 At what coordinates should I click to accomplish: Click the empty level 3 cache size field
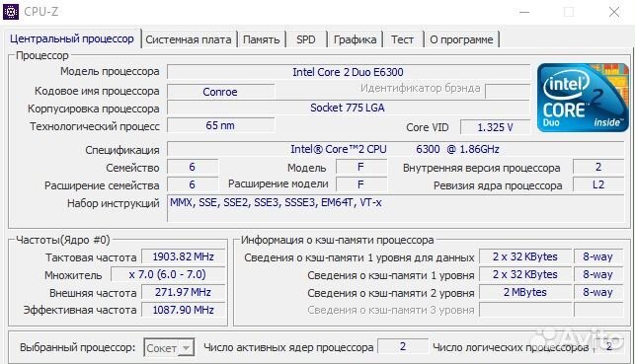(525, 310)
